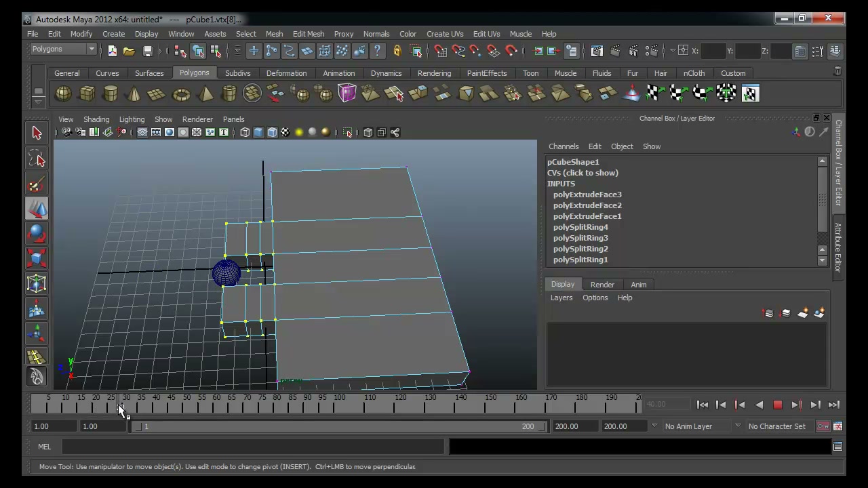Click the purple Smooth Proxy cube shelf icon
The image size is (868, 488).
click(x=347, y=94)
